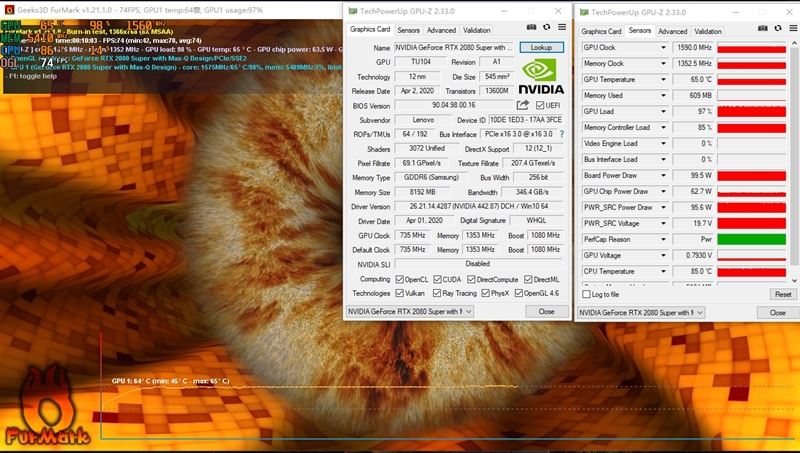
Task: Open CPU Temperature sensor dropdown
Action: point(663,271)
